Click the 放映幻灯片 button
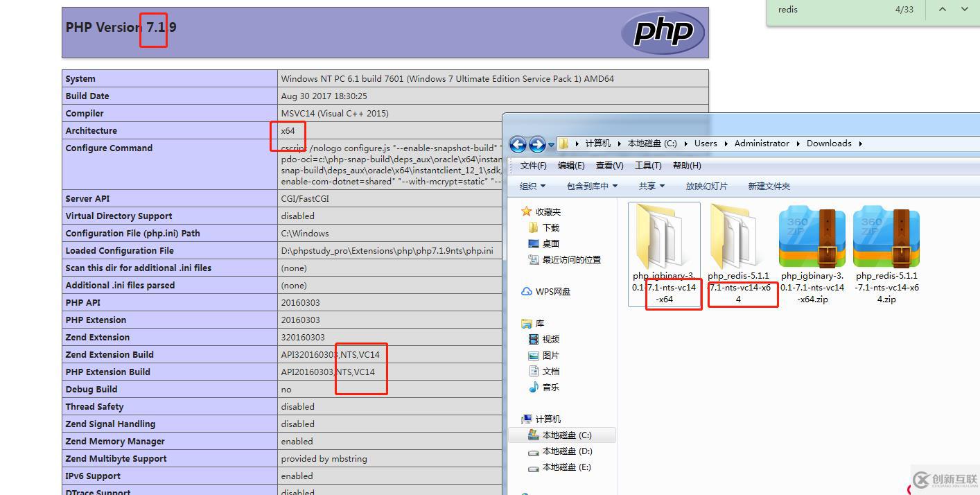This screenshot has width=980, height=495. tap(707, 186)
